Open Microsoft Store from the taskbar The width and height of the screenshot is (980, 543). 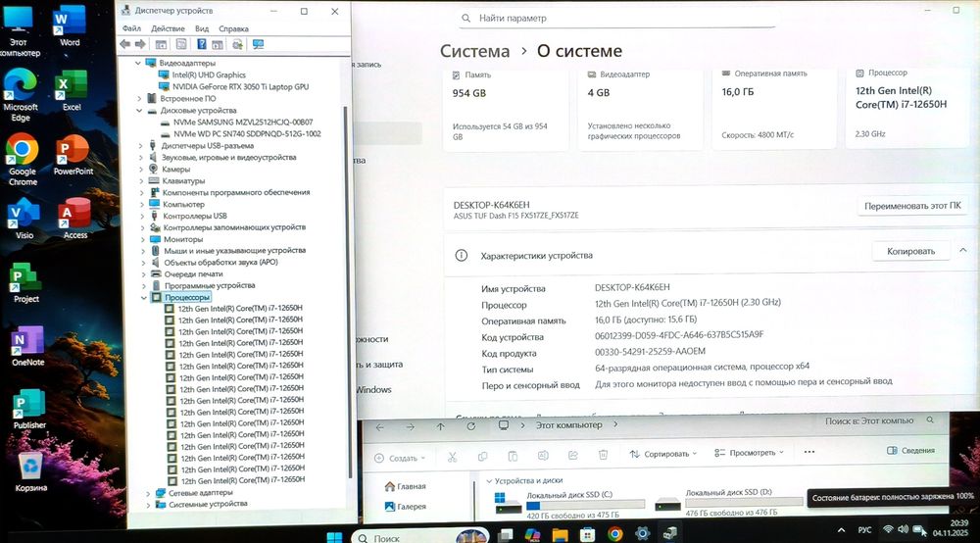(587, 534)
